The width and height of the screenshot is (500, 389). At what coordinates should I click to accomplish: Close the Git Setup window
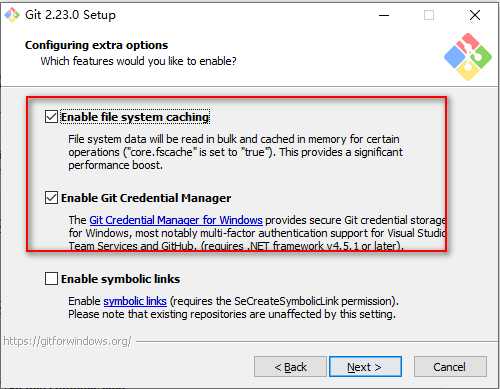(475, 15)
